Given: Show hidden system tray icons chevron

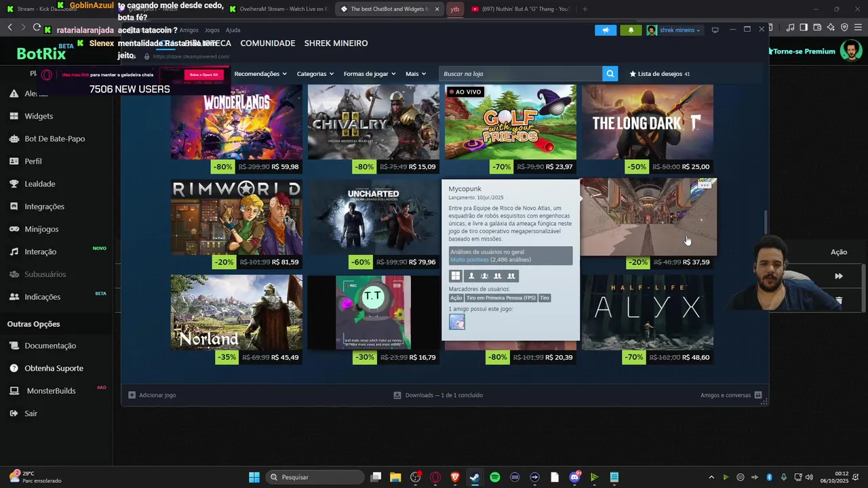Looking at the screenshot, I should [711, 477].
